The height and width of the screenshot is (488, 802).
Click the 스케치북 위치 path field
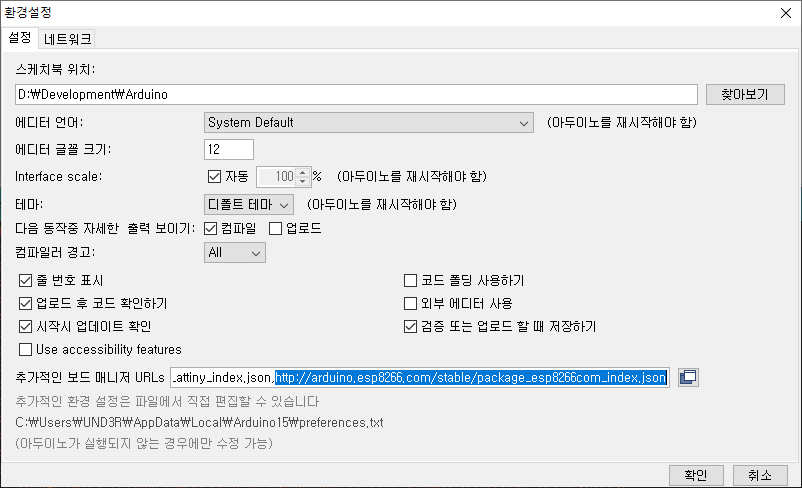pos(356,95)
